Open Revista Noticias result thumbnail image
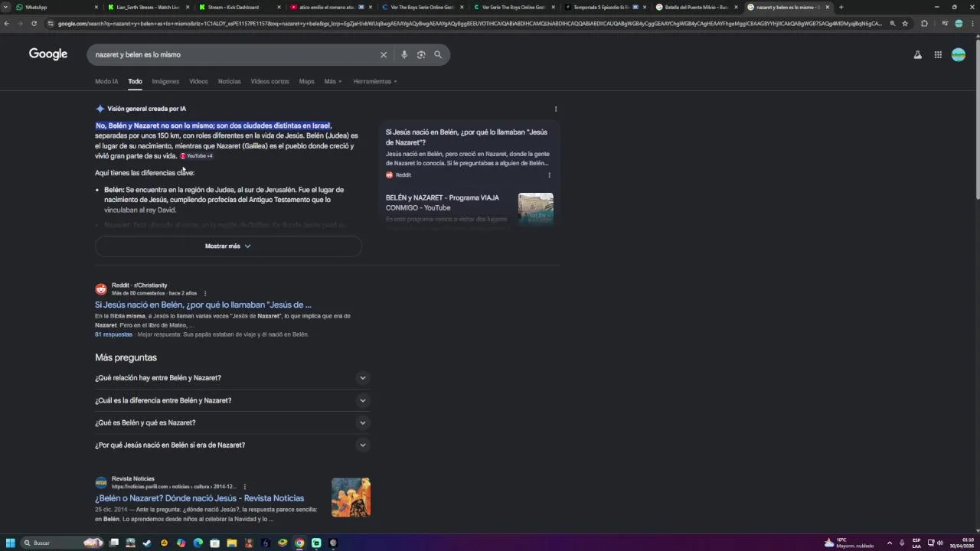This screenshot has height=551, width=980. pyautogui.click(x=351, y=497)
